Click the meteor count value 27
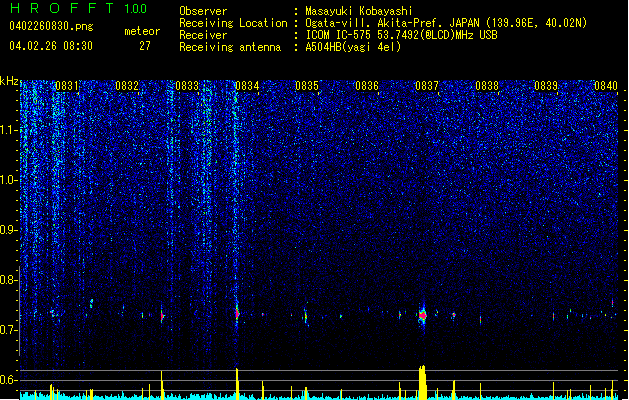 145,46
